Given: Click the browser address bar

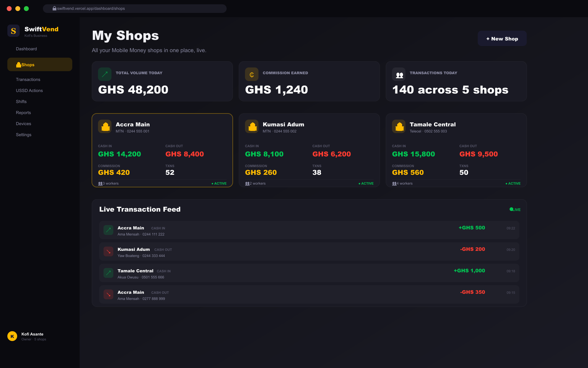Looking at the screenshot, I should pyautogui.click(x=135, y=8).
